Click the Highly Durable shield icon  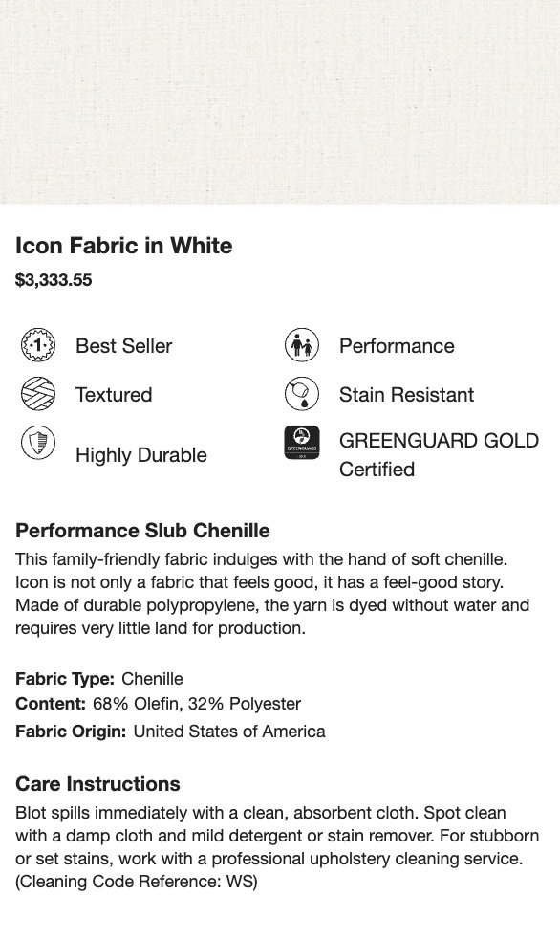38,443
